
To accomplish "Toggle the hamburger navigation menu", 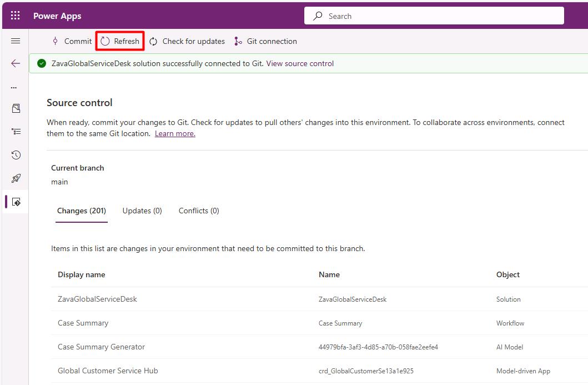I will [16, 41].
